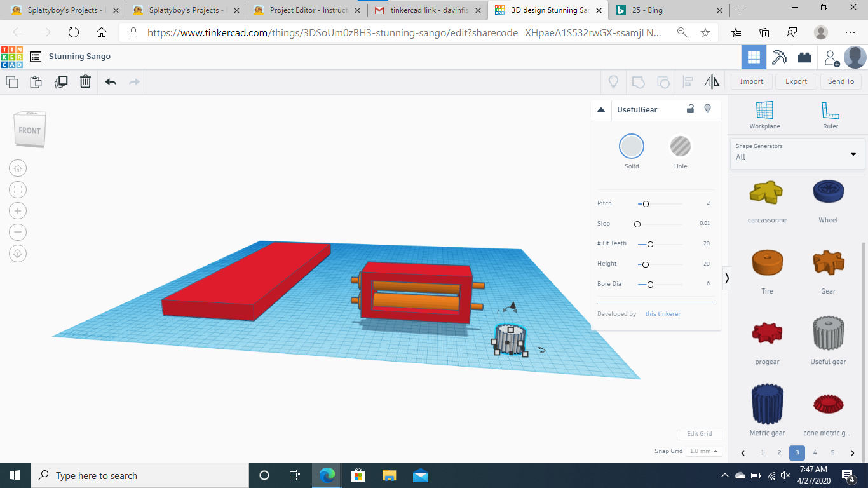Go to next shapes page arrow
The height and width of the screenshot is (488, 868).
pyautogui.click(x=853, y=453)
